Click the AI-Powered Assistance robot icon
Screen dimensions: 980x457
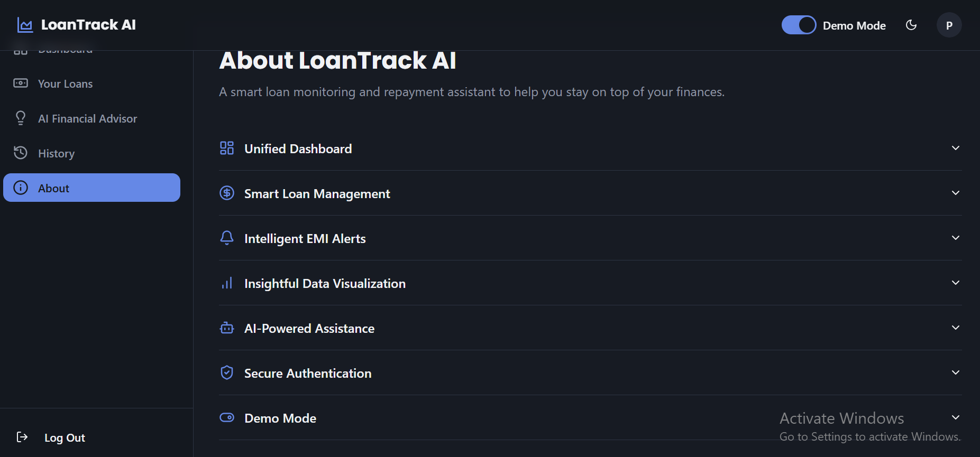(x=227, y=328)
